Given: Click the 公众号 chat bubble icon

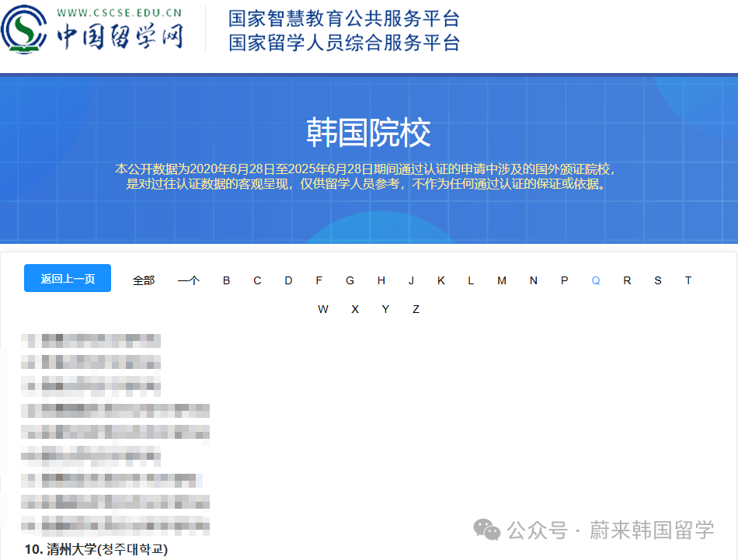Looking at the screenshot, I should (486, 530).
